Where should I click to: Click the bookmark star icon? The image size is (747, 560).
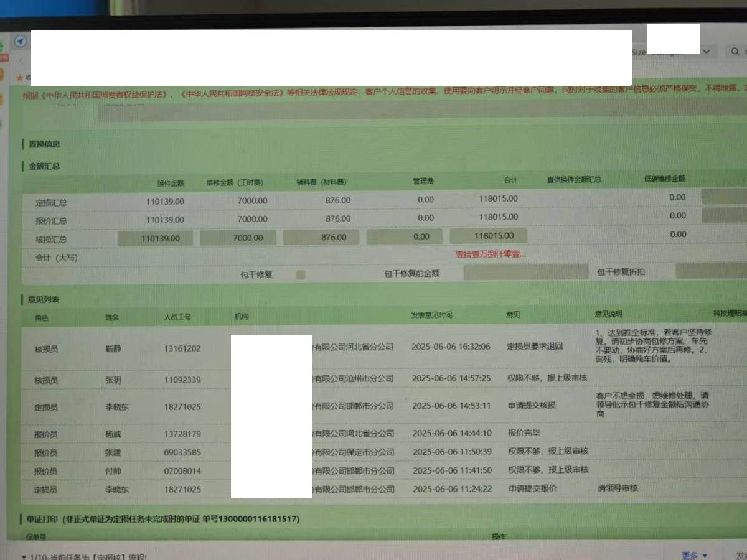(20, 77)
